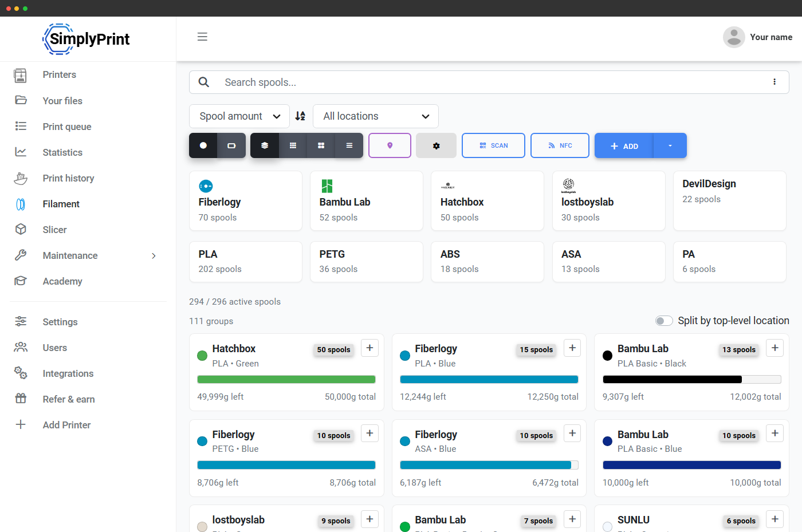Add a spool to Bambu Lab Black
This screenshot has width=802, height=532.
775,348
